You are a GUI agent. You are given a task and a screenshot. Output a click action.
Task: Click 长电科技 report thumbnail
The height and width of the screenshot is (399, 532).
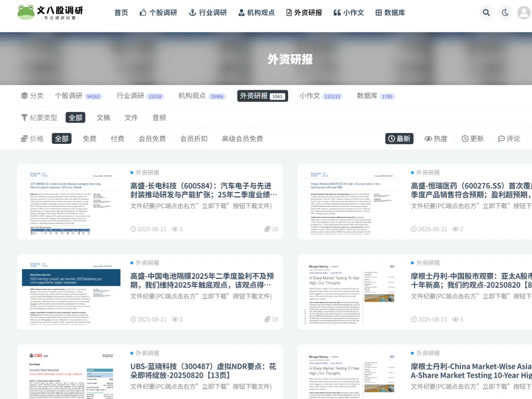pyautogui.click(x=71, y=202)
